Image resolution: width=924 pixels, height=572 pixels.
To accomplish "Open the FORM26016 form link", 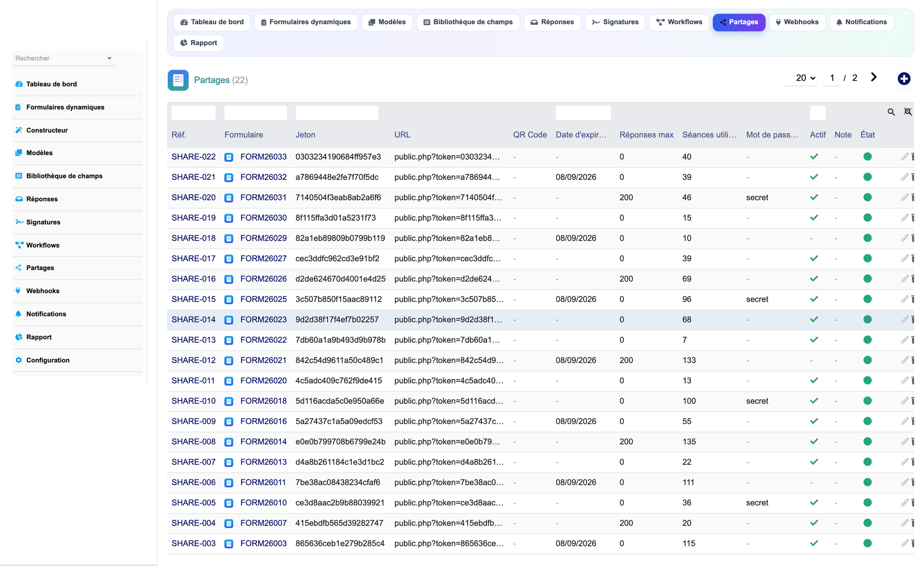I will coord(263,421).
